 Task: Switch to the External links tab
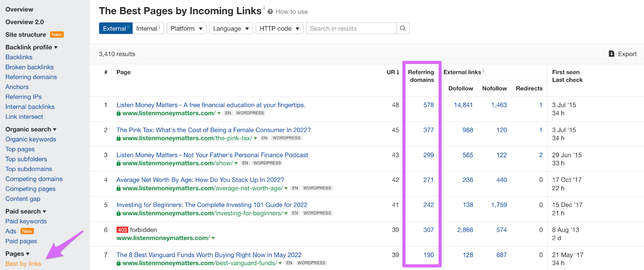tap(116, 28)
